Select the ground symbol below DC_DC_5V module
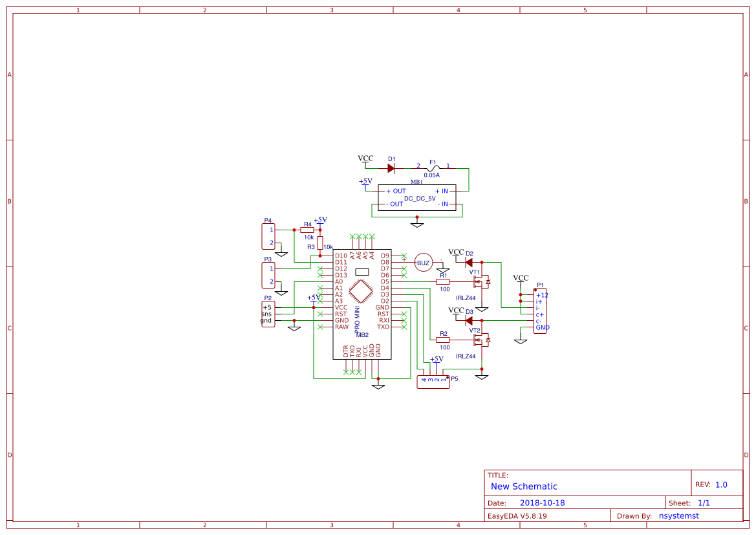756x535 pixels. click(x=417, y=223)
